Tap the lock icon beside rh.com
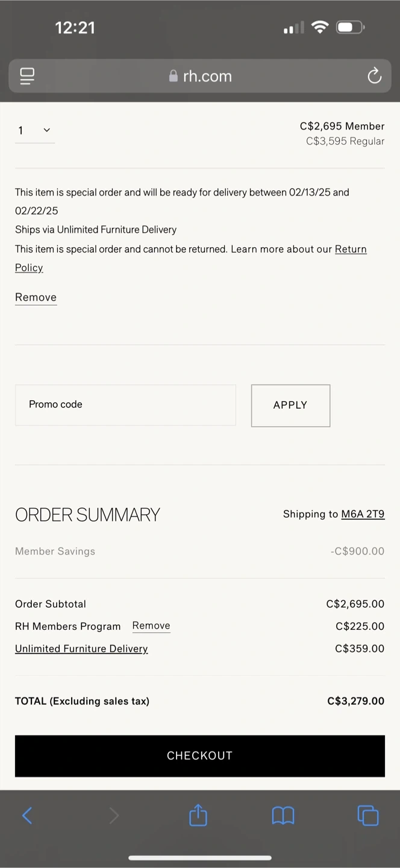The image size is (400, 868). (173, 77)
